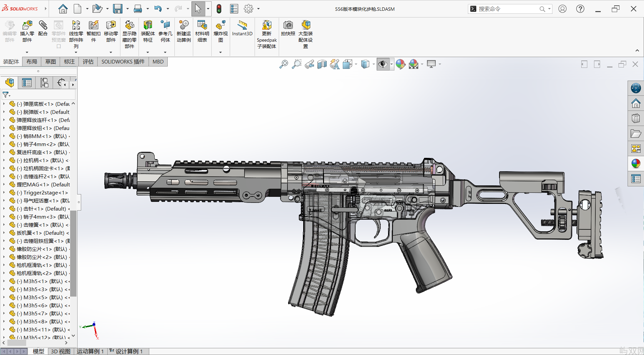This screenshot has width=644, height=355.
Task: Click the 运动算例 1 bottom tab
Action: (90, 351)
